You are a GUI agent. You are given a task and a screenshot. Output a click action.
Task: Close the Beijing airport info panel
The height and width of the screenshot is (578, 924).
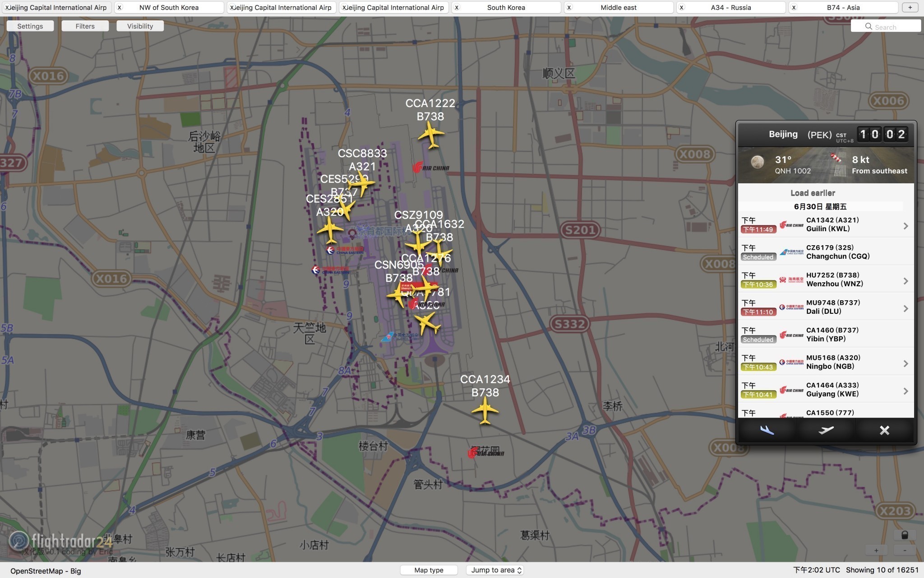[x=884, y=430]
